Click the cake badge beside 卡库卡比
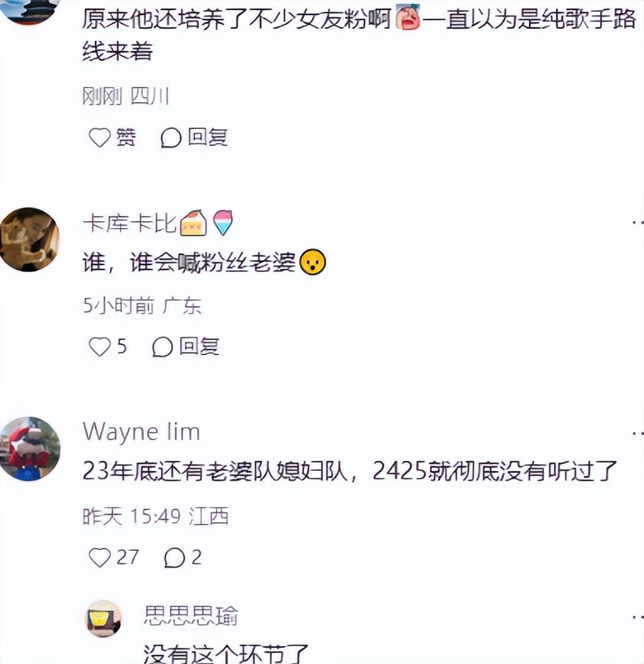 [193, 223]
